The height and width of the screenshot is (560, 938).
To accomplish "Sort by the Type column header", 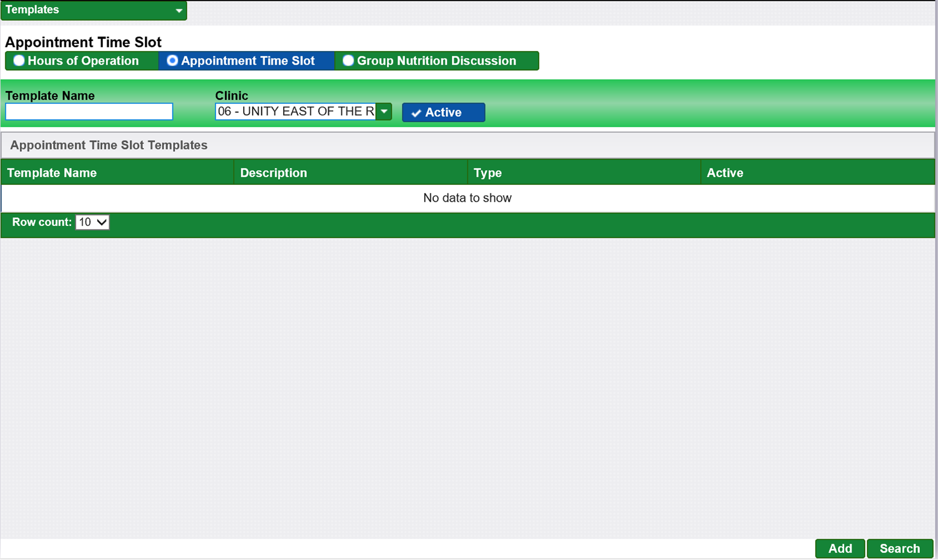I will (x=487, y=173).
